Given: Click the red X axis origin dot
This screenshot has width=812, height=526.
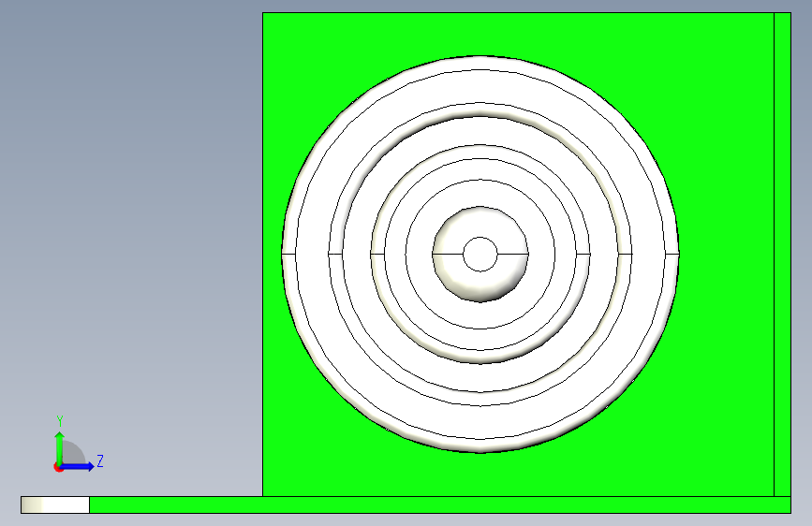Looking at the screenshot, I should point(58,467).
